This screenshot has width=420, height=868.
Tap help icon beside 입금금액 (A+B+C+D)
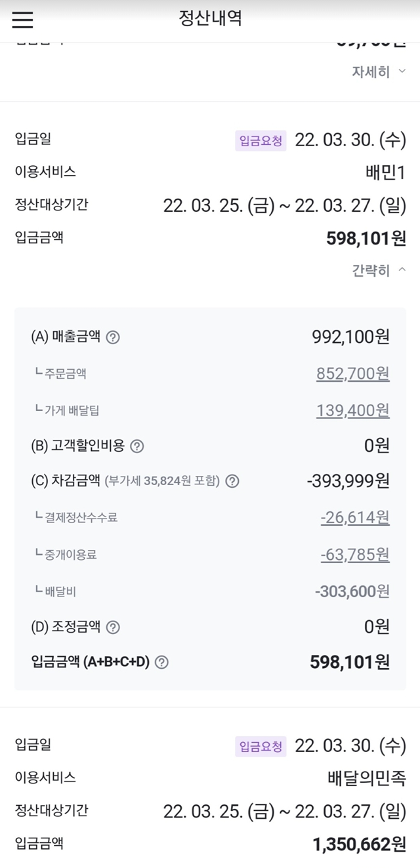tap(161, 663)
